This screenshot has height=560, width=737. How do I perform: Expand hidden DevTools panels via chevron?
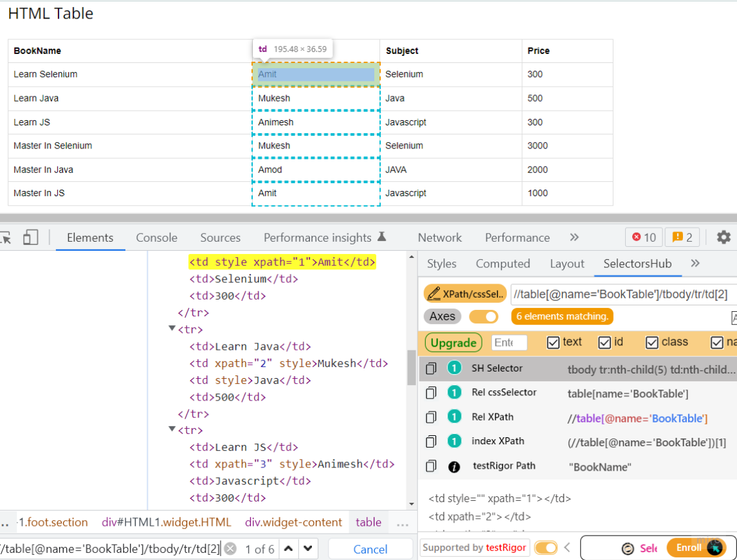point(574,237)
